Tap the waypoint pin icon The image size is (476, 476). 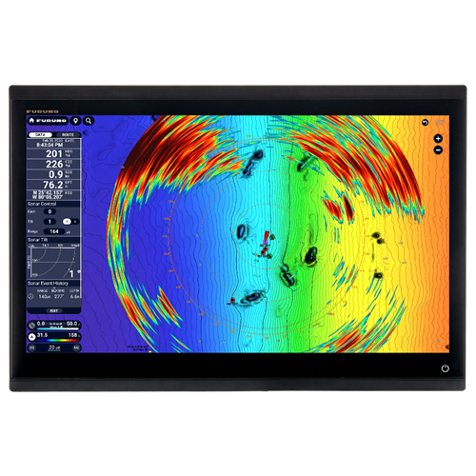(75, 121)
